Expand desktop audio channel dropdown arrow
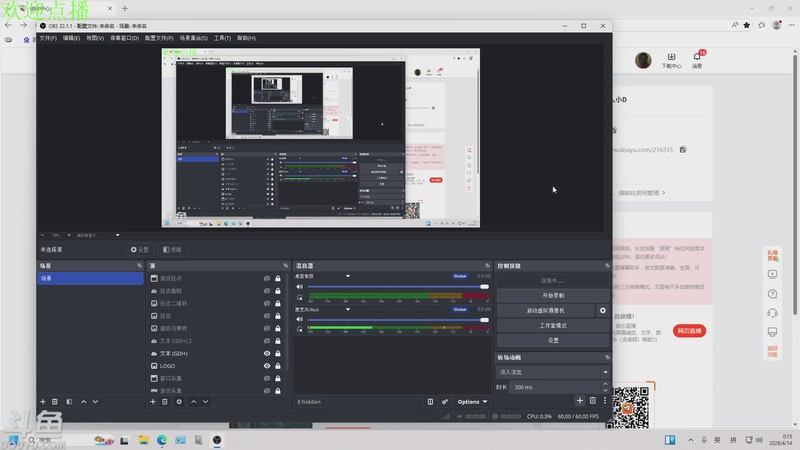The width and height of the screenshot is (800, 450). (348, 276)
